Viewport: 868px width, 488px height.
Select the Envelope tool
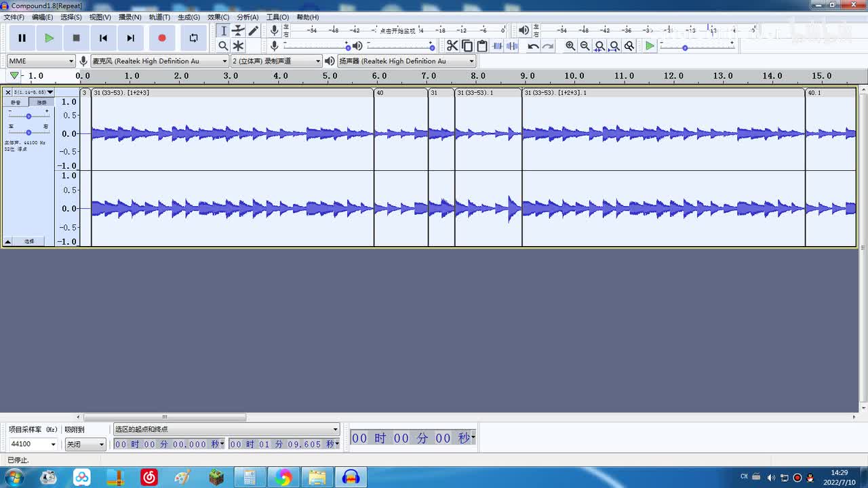click(x=238, y=30)
